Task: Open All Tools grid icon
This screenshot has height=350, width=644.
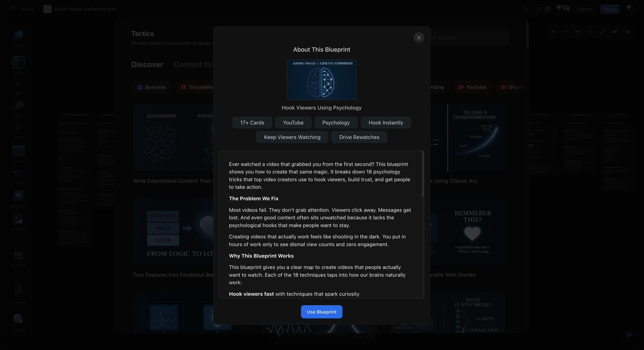Action: [19, 255]
